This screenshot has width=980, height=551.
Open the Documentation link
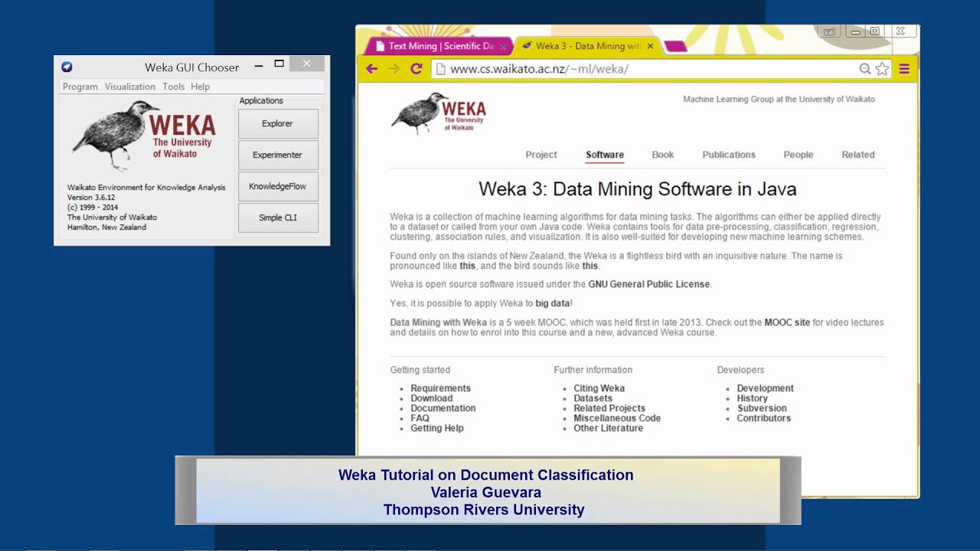click(x=443, y=408)
